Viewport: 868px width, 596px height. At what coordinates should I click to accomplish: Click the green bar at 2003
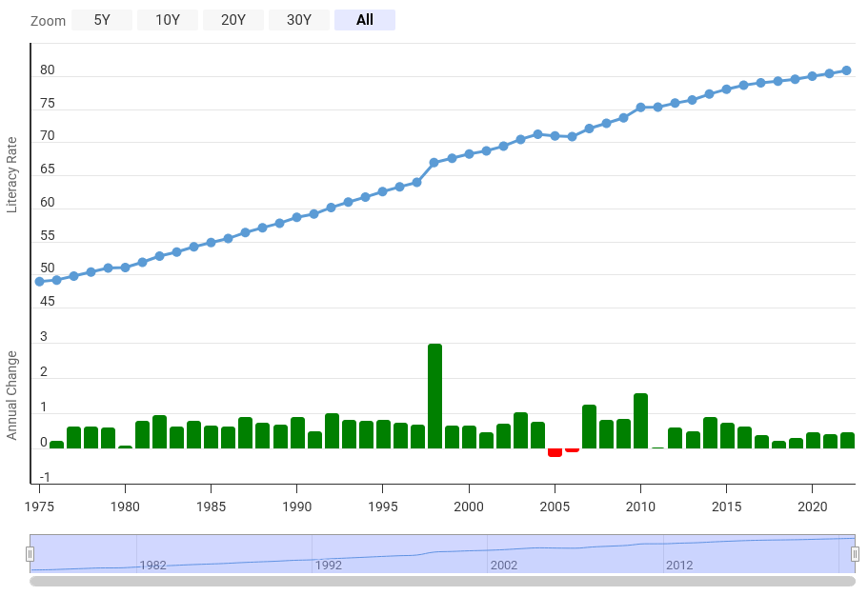click(x=520, y=430)
